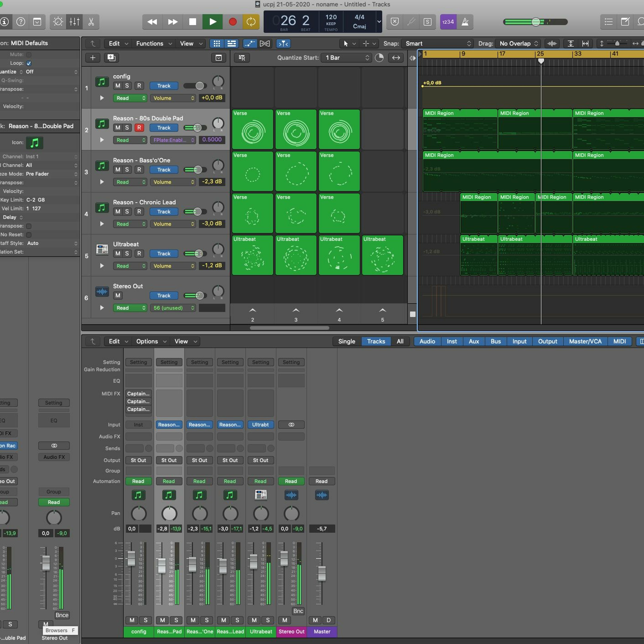Toggle the Metronome click button
The height and width of the screenshot is (644, 644).
coord(465,22)
